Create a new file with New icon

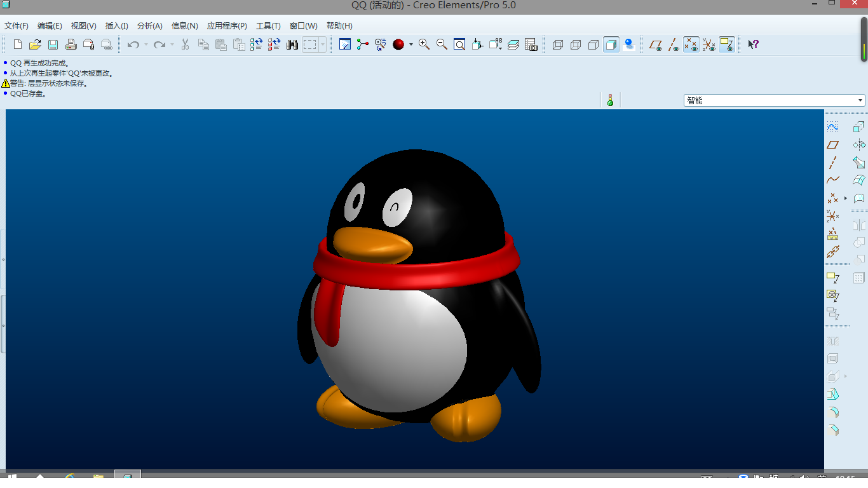(18, 44)
